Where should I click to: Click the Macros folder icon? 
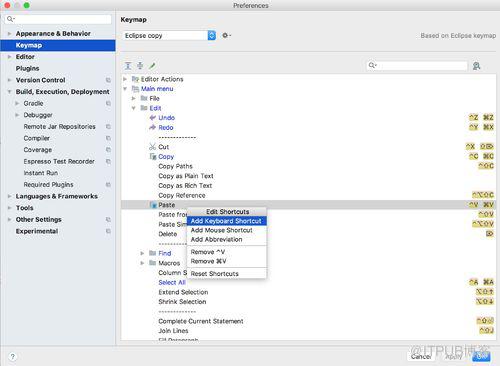pos(153,263)
